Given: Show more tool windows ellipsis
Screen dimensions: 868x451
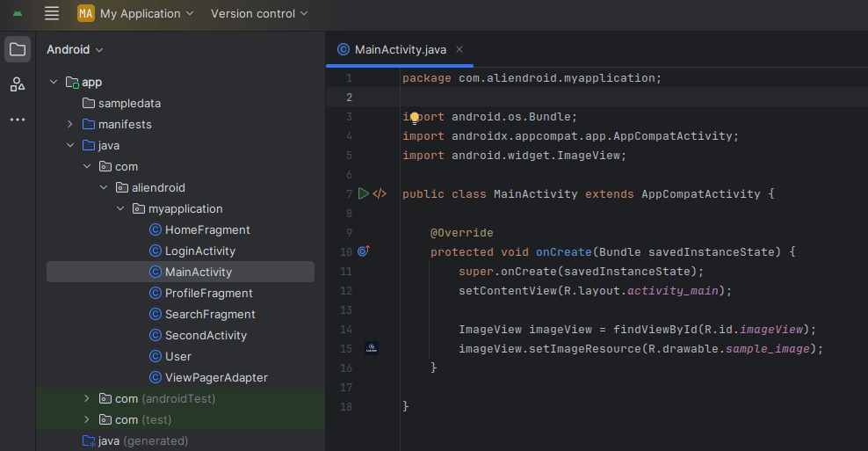Looking at the screenshot, I should (x=18, y=119).
